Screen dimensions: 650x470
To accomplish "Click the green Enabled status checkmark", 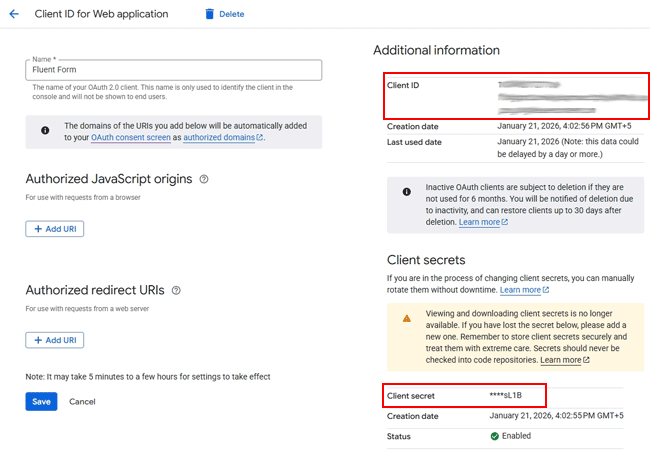I will coord(495,436).
